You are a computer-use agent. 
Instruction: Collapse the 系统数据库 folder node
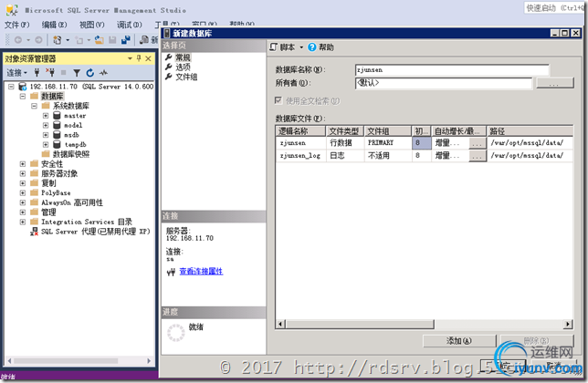point(34,106)
